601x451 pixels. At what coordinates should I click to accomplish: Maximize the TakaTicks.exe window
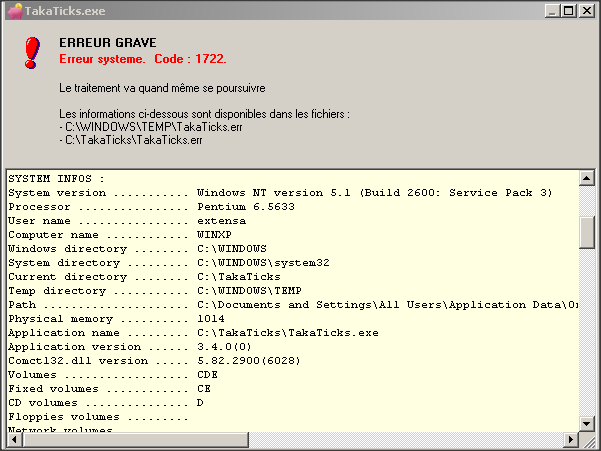tap(568, 11)
